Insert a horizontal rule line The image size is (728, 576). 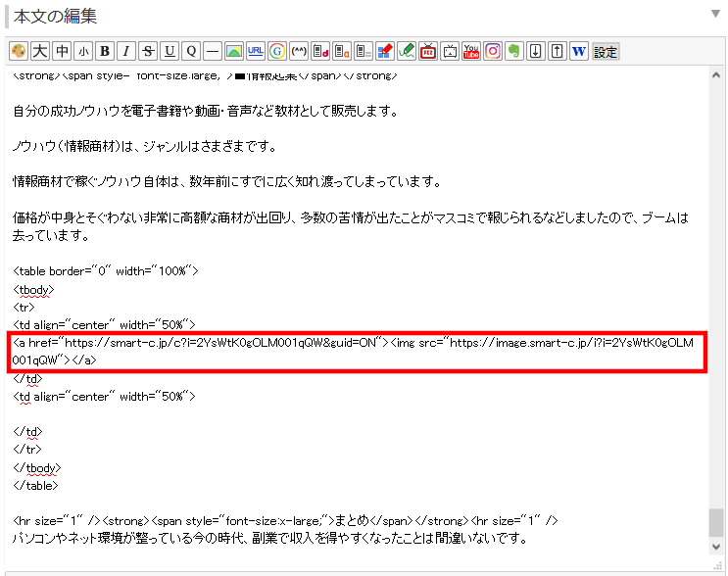(x=213, y=51)
